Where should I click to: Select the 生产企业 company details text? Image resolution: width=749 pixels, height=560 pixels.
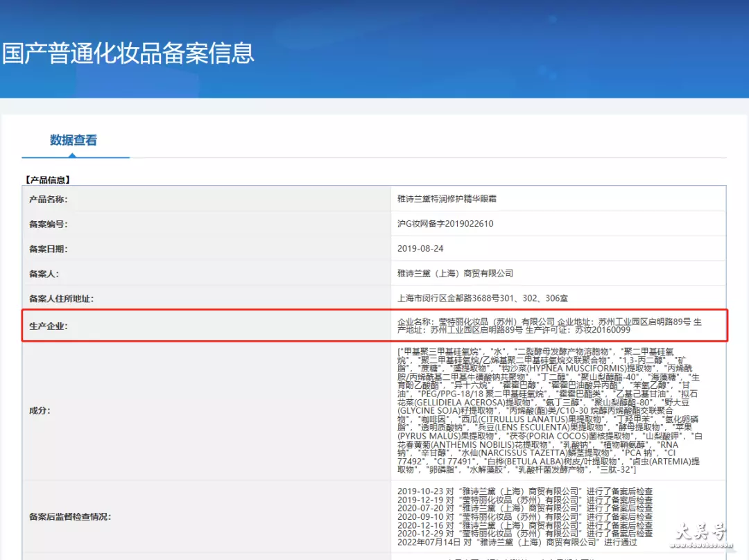coord(549,326)
